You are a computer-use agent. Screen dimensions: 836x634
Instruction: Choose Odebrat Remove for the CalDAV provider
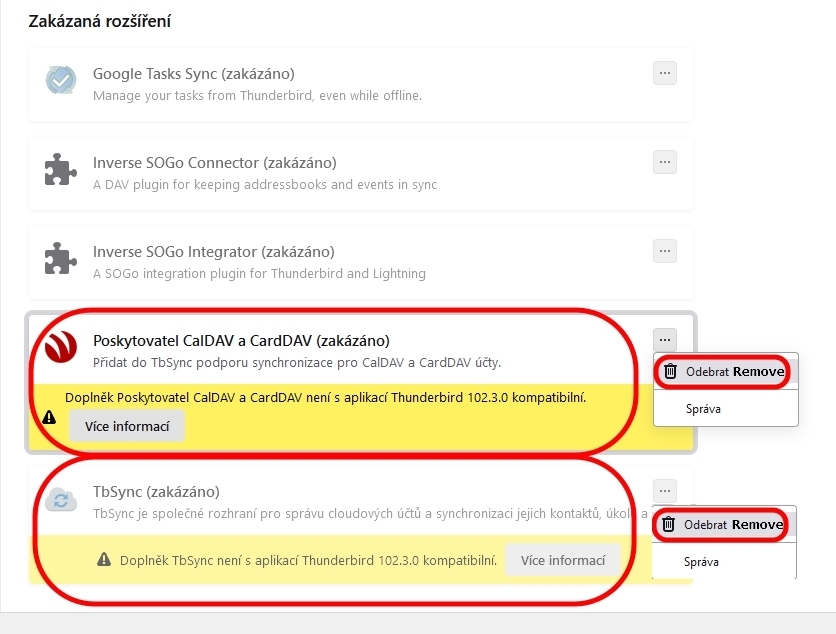click(x=726, y=372)
